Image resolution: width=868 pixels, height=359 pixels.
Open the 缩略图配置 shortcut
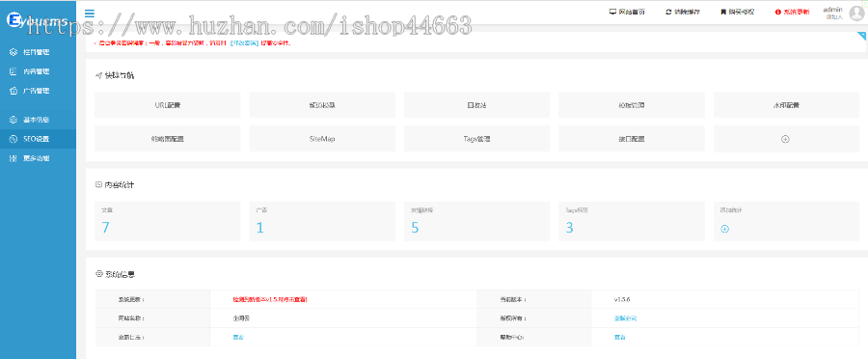(167, 139)
